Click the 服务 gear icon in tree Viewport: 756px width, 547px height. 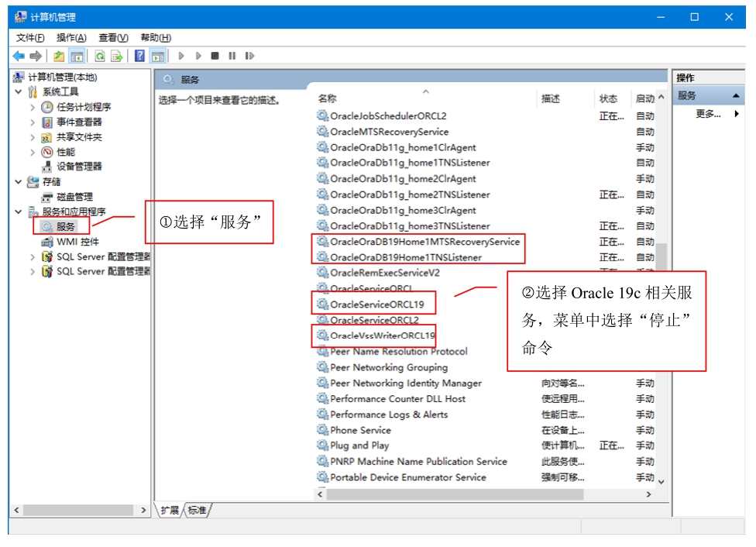[x=46, y=227]
